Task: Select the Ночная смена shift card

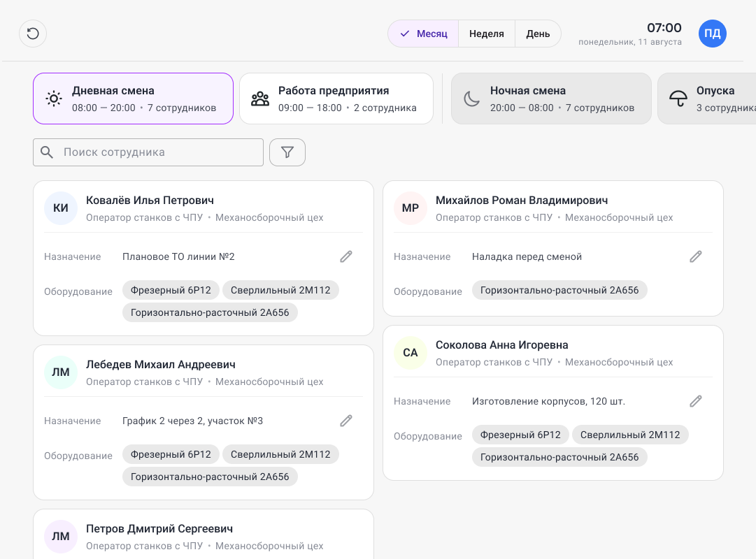Action: [551, 99]
